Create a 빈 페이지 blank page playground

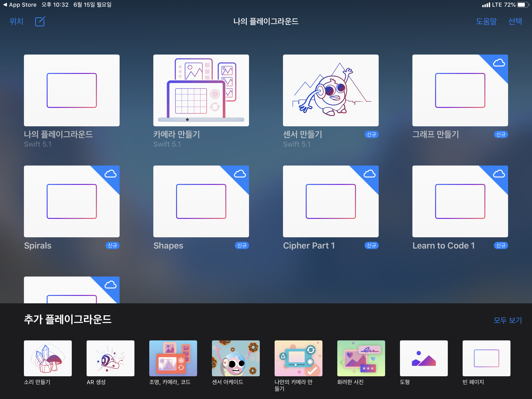(486, 358)
